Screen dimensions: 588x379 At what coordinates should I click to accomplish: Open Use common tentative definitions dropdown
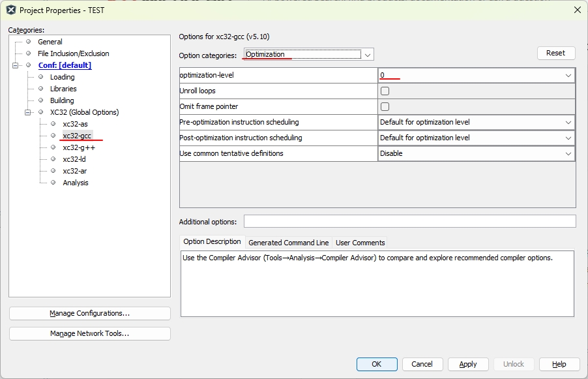pyautogui.click(x=477, y=153)
